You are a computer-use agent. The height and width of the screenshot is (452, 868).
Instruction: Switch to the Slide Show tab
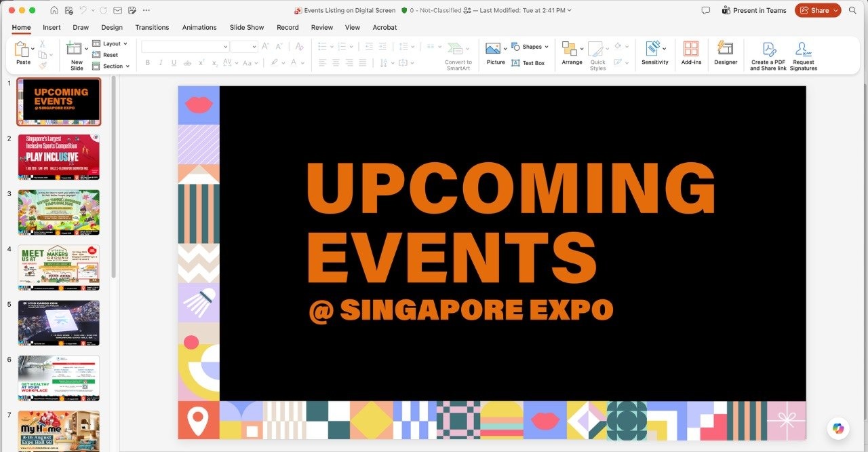pos(247,27)
